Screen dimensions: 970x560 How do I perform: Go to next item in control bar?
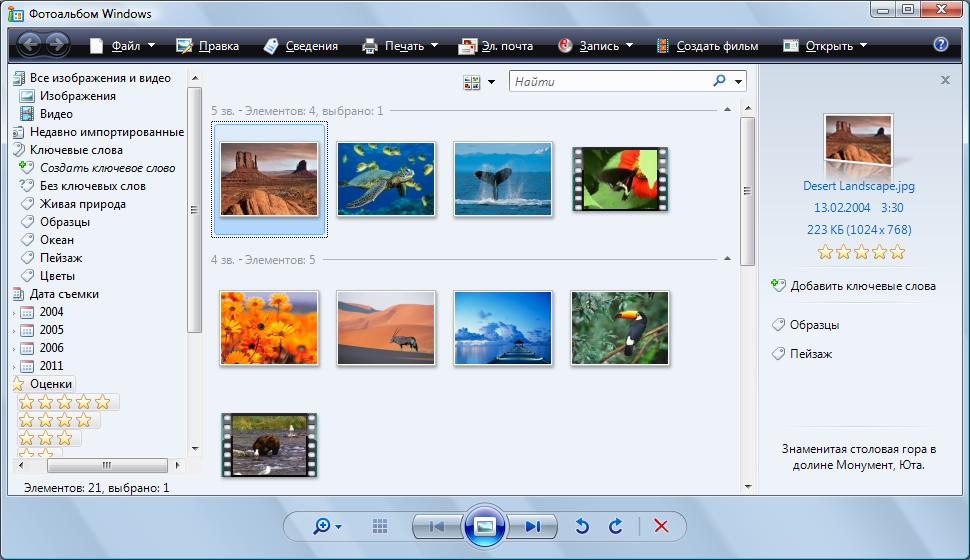coord(533,527)
